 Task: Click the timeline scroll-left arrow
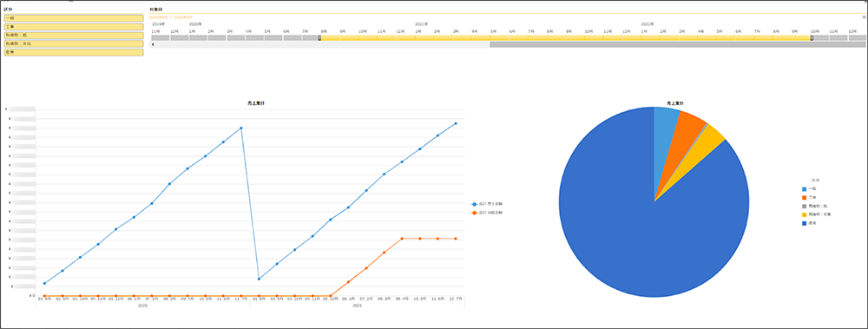[x=153, y=44]
